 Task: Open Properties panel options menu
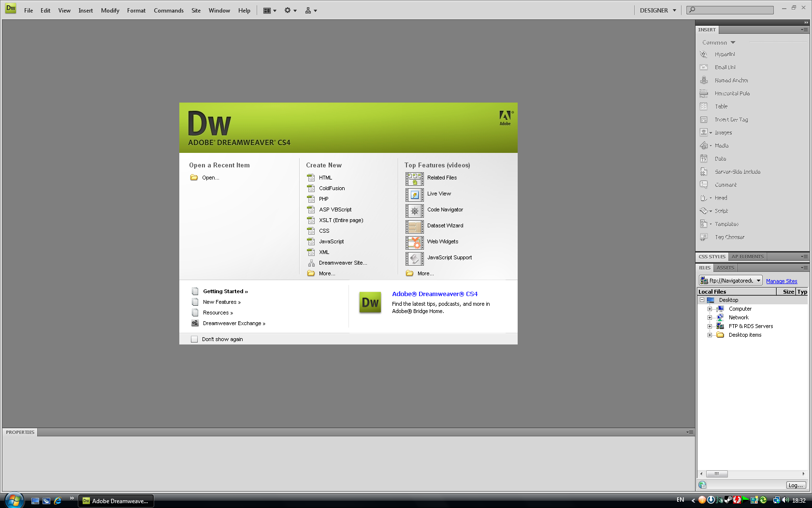690,432
